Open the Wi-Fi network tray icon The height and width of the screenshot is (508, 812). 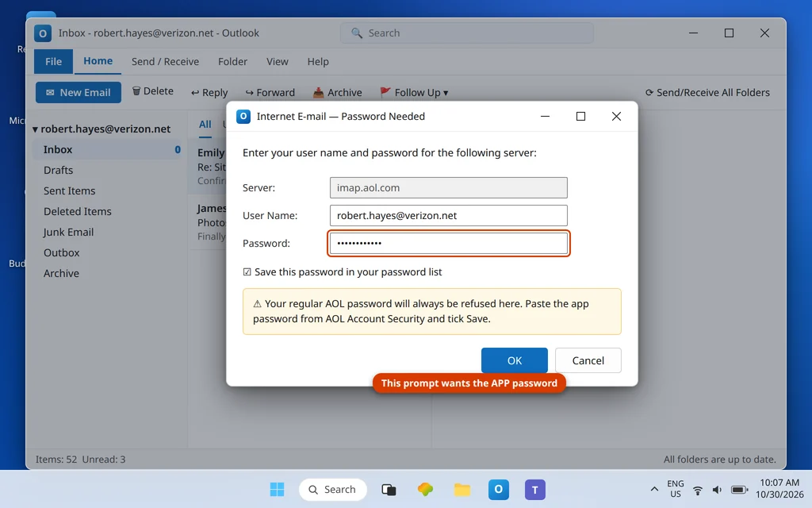698,490
